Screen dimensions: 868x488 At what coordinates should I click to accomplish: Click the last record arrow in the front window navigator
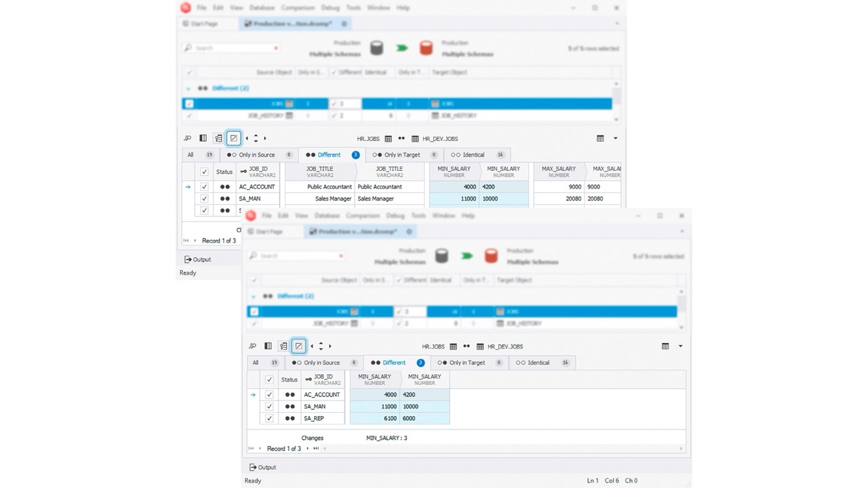click(316, 449)
